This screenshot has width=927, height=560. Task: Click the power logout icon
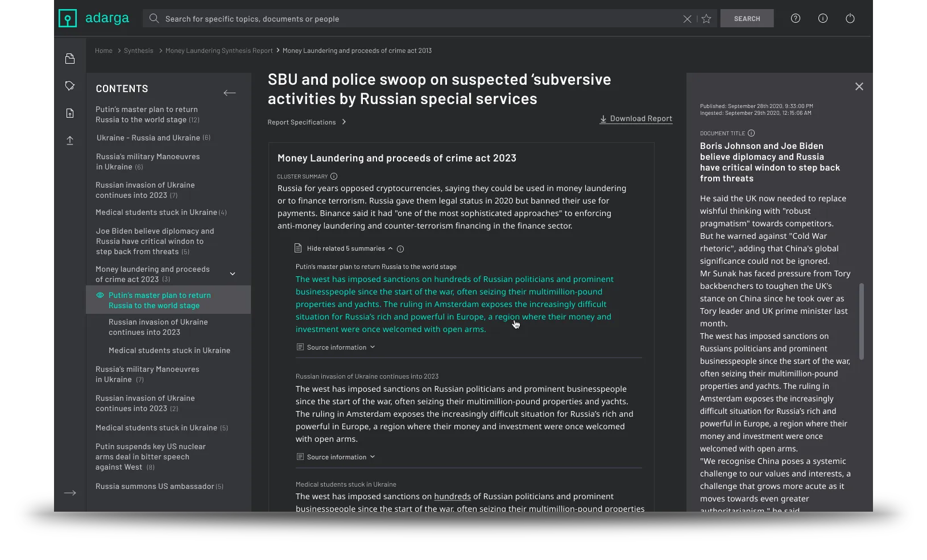pyautogui.click(x=850, y=18)
